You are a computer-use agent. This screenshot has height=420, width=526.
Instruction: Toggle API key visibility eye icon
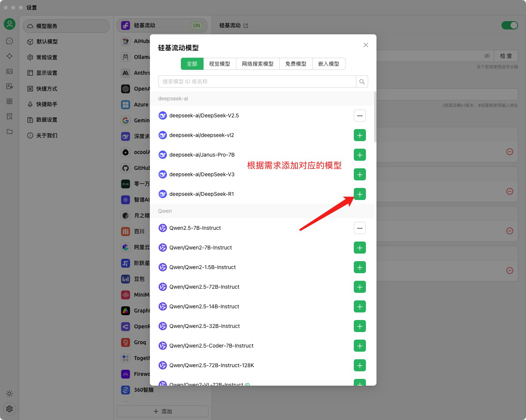487,56
